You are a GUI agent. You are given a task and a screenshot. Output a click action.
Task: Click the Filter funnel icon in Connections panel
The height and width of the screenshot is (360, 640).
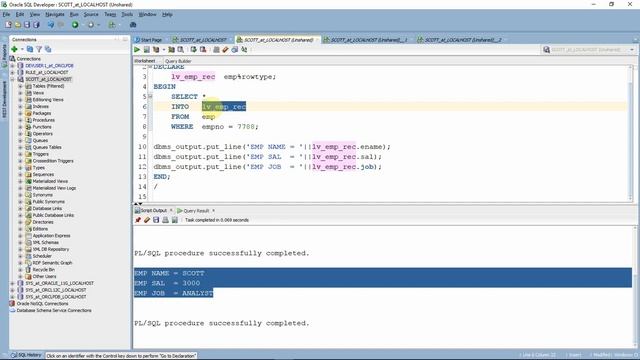click(x=39, y=49)
